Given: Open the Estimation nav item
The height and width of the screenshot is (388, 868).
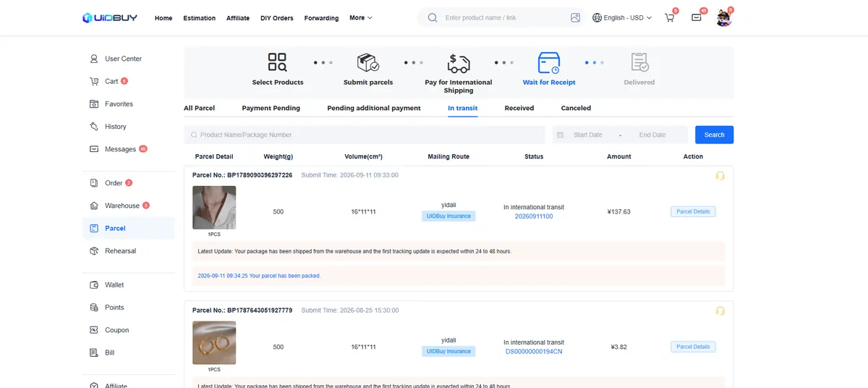Looking at the screenshot, I should coord(200,18).
